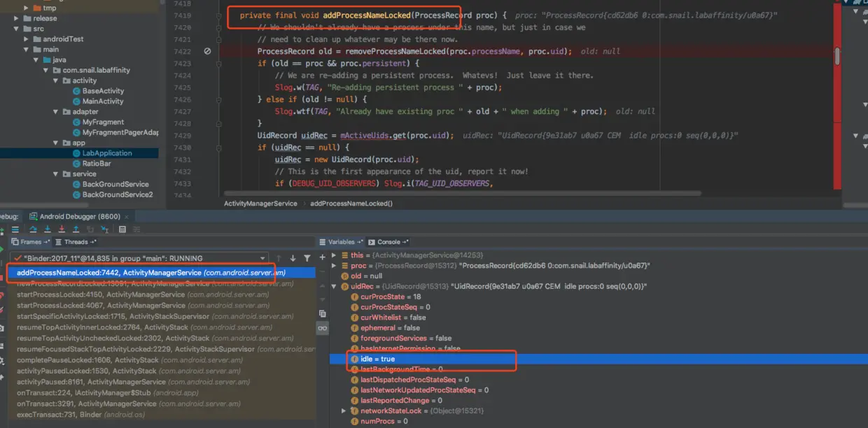Select variable 'idle = true'
The height and width of the screenshot is (428, 868).
coord(598,359)
